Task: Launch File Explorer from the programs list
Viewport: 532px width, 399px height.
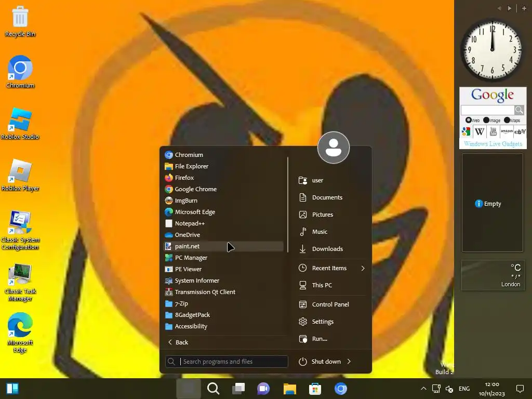Action: [223, 166]
